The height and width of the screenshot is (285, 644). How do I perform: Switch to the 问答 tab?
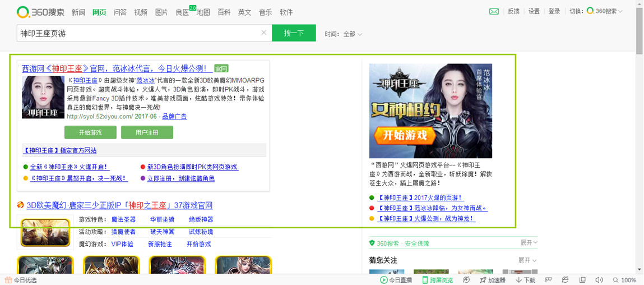120,12
